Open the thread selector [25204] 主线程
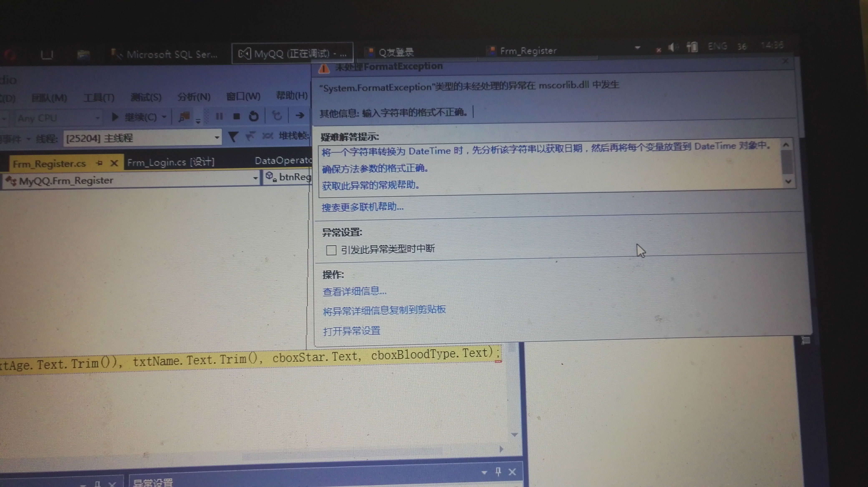Image resolution: width=868 pixels, height=487 pixels. [x=142, y=138]
